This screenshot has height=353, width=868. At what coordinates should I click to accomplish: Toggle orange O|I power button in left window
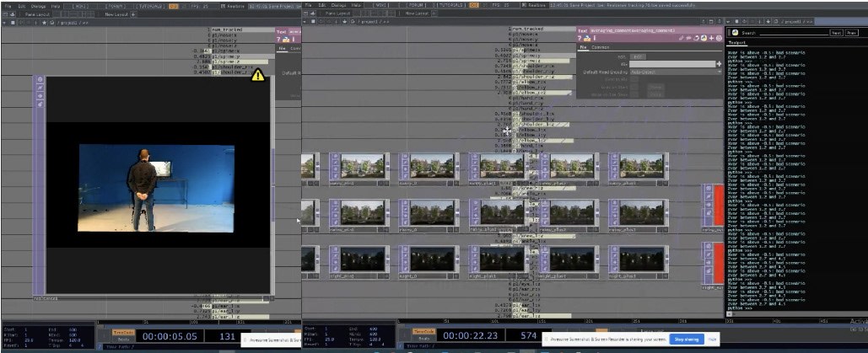click(x=173, y=6)
